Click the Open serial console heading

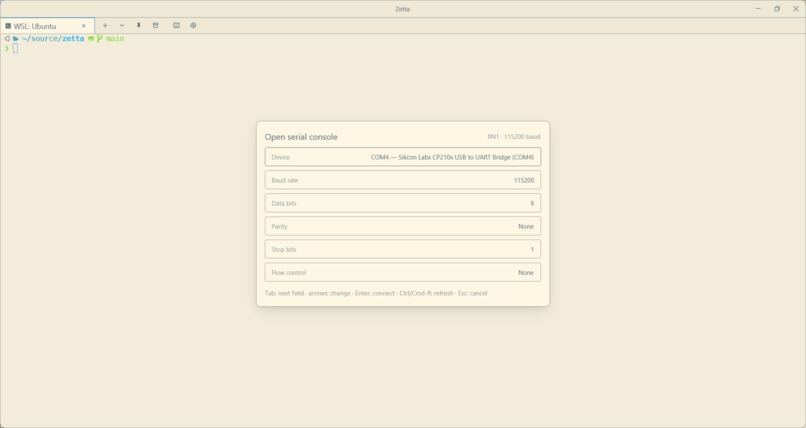[x=301, y=137]
